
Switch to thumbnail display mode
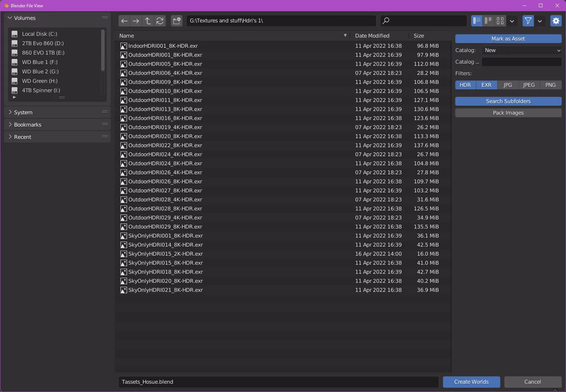tap(500, 21)
